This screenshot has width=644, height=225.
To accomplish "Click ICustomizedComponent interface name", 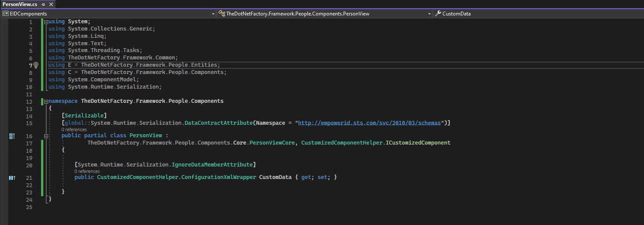I will [418, 142].
